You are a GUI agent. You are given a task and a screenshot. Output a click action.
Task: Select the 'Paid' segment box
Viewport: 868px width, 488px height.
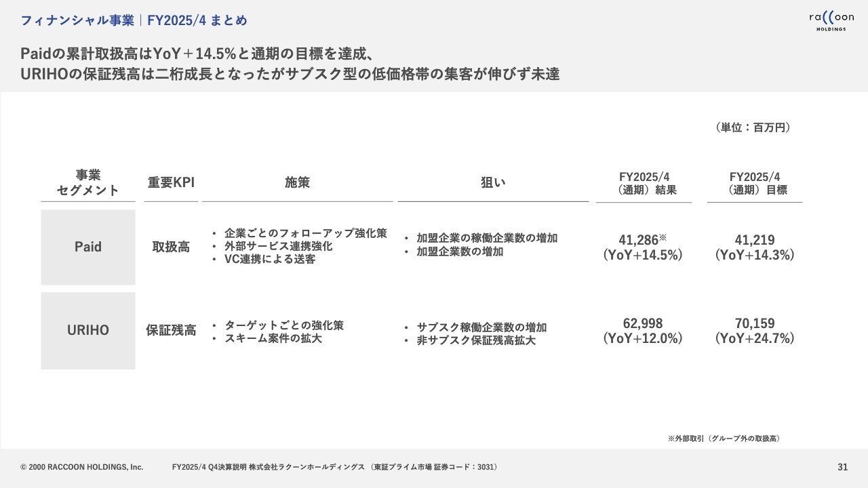(x=88, y=247)
